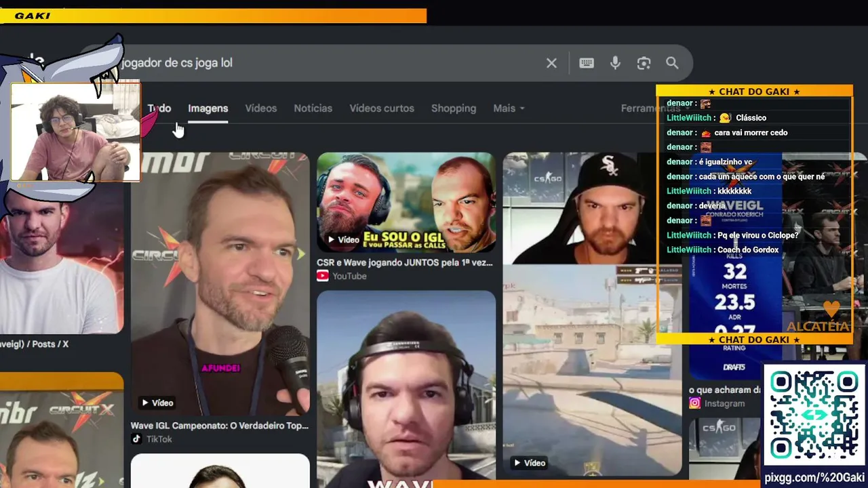
Task: Open the Shopping tab
Action: coord(454,108)
